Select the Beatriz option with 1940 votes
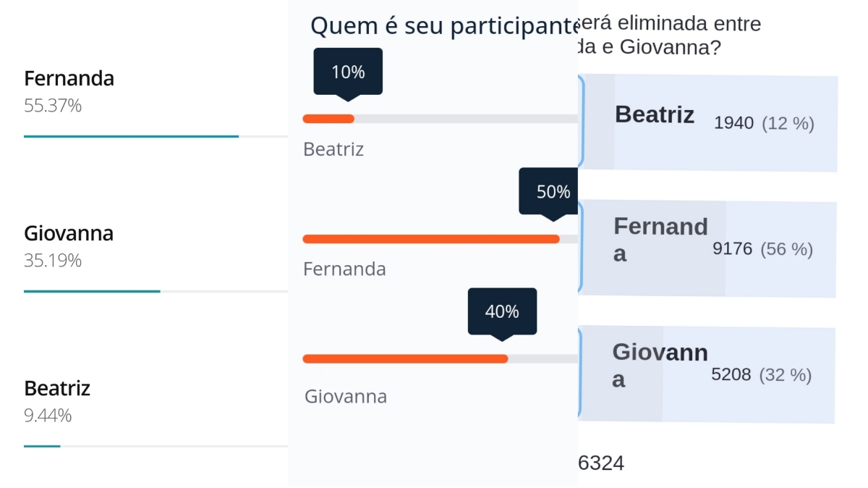The height and width of the screenshot is (488, 868). click(709, 122)
